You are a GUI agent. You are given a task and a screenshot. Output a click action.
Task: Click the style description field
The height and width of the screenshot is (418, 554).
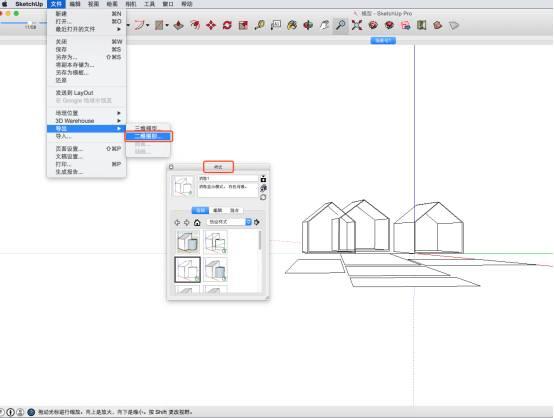228,190
